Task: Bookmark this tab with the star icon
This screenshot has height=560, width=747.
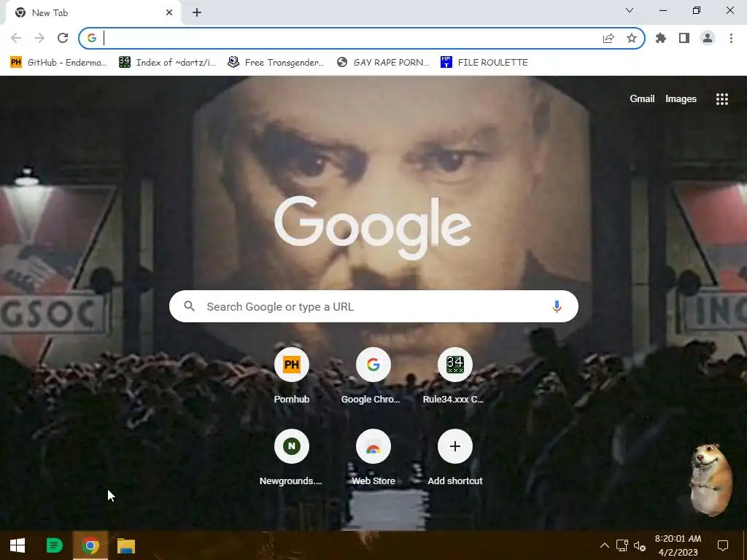Action: [632, 38]
